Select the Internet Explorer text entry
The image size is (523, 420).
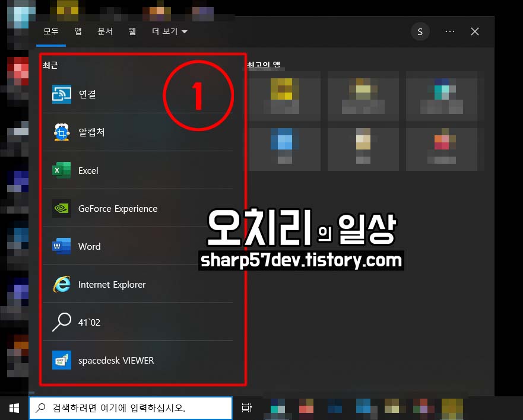coord(112,285)
